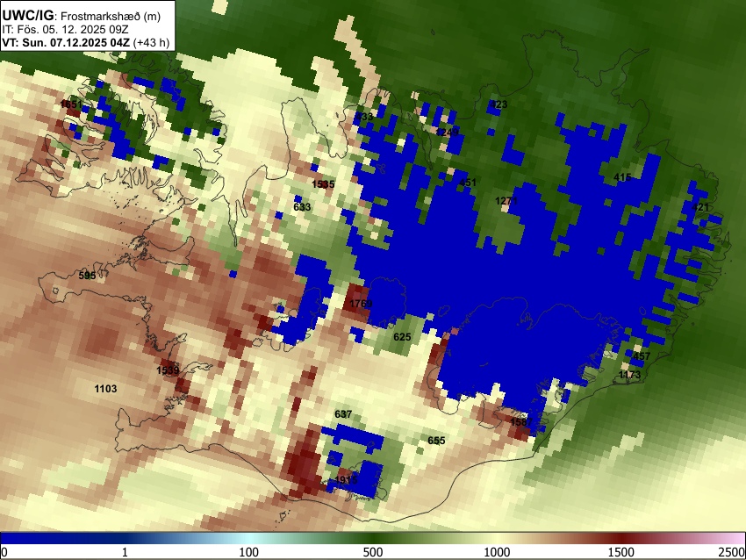
Task: Click the freezing-level color gradient bar
Action: pyautogui.click(x=373, y=538)
